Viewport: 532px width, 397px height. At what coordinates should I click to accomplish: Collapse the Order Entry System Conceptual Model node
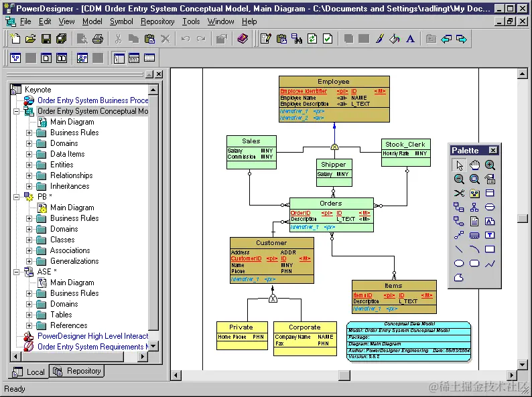16,111
